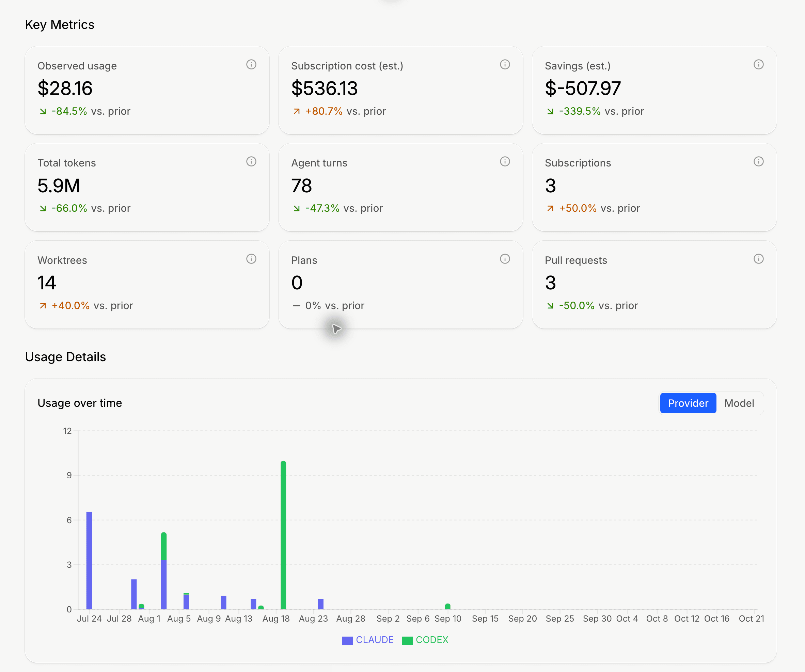
Task: Click the Aug 18 axis label
Action: (276, 618)
